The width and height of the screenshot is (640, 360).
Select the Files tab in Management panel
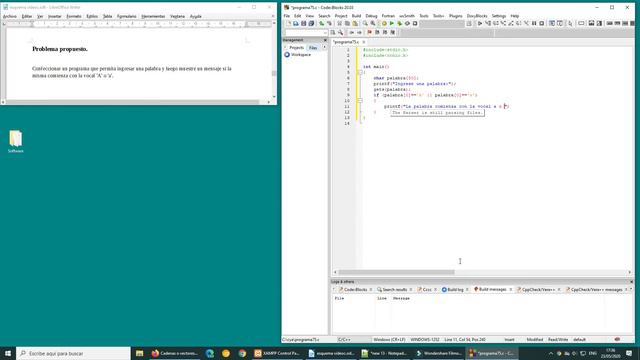point(313,48)
